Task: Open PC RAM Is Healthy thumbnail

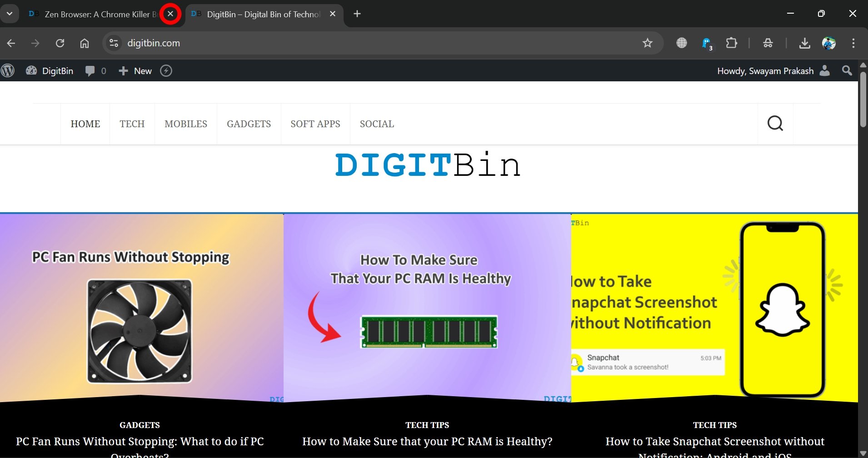Action: tap(427, 308)
